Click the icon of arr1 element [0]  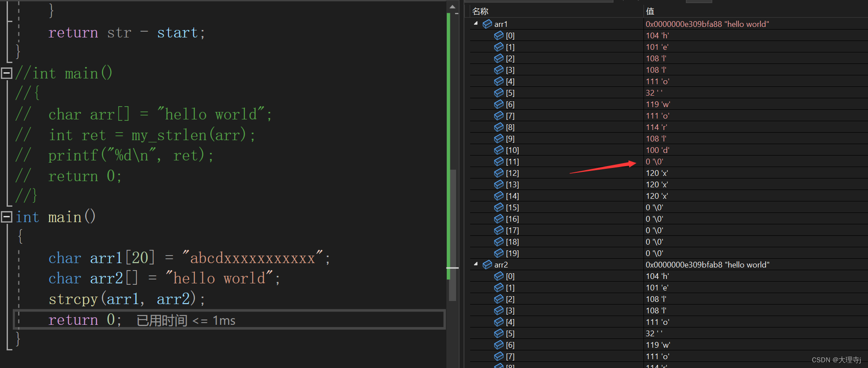point(499,35)
